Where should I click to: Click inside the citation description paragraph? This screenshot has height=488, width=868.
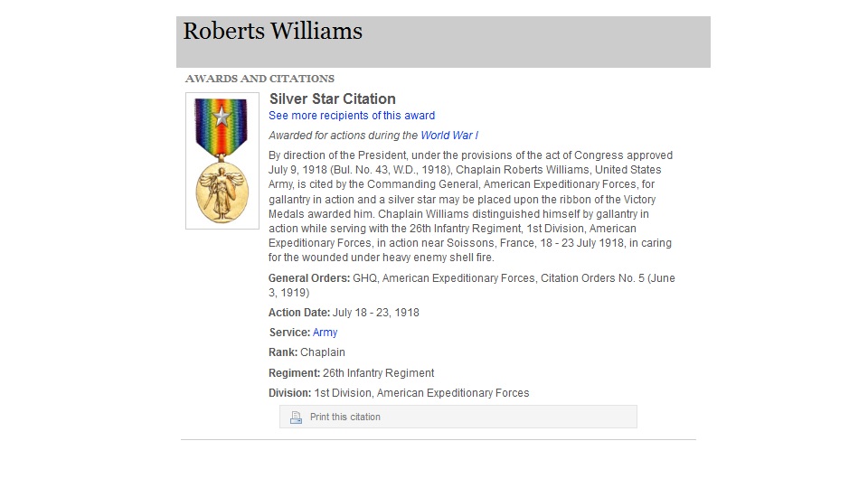470,207
